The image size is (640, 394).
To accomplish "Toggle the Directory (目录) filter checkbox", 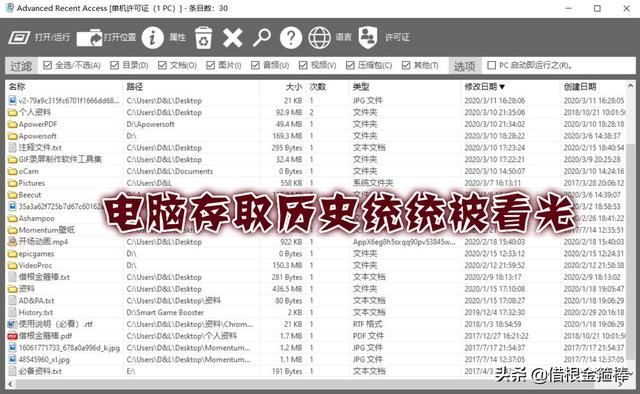I will [115, 65].
